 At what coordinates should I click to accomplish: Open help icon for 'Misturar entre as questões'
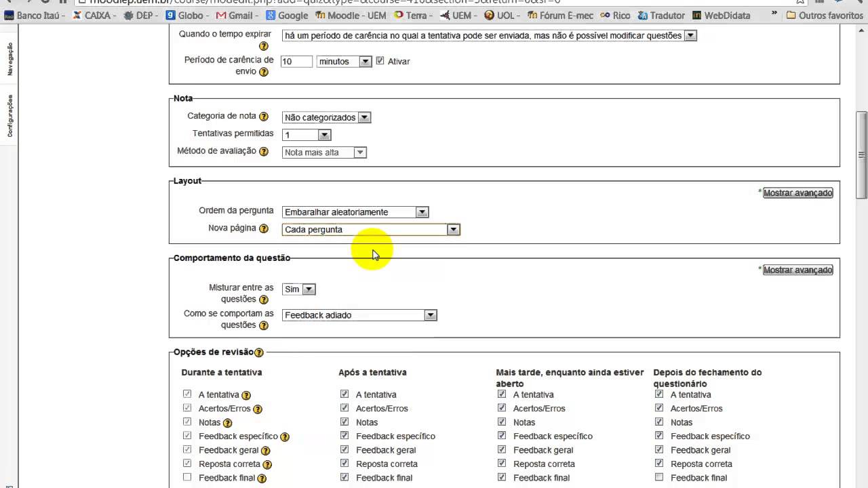(264, 300)
